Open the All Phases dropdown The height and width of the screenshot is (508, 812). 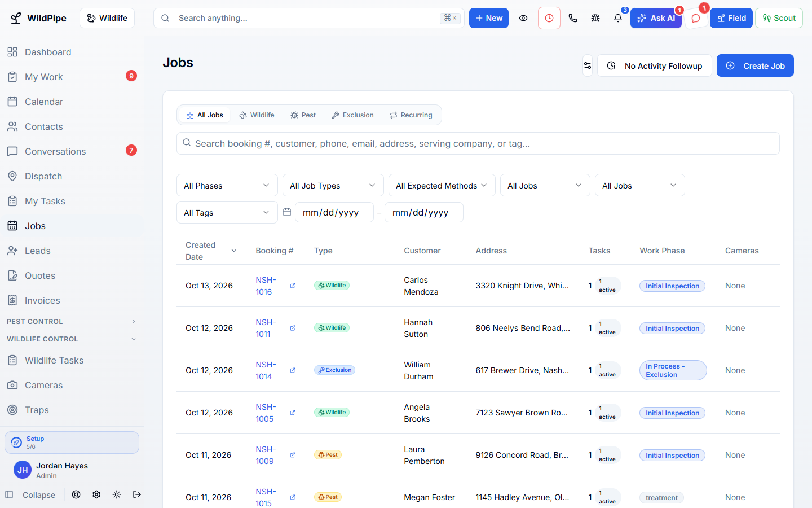227,185
